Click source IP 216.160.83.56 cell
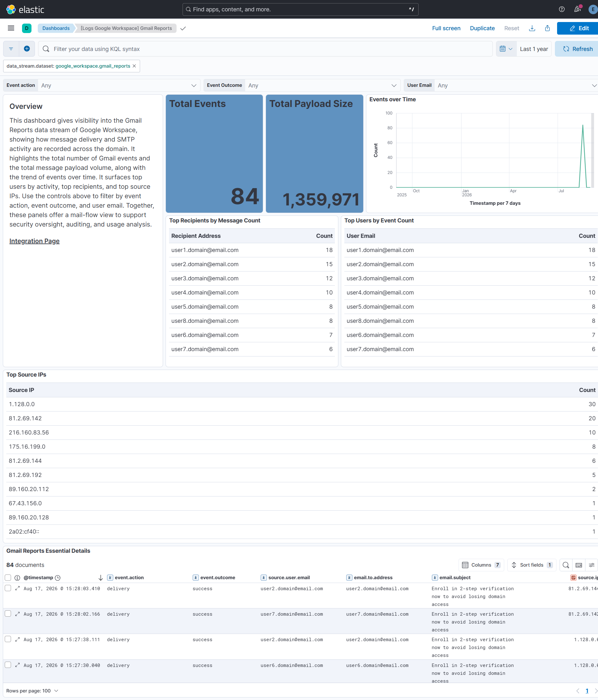The width and height of the screenshot is (598, 700). click(x=29, y=433)
